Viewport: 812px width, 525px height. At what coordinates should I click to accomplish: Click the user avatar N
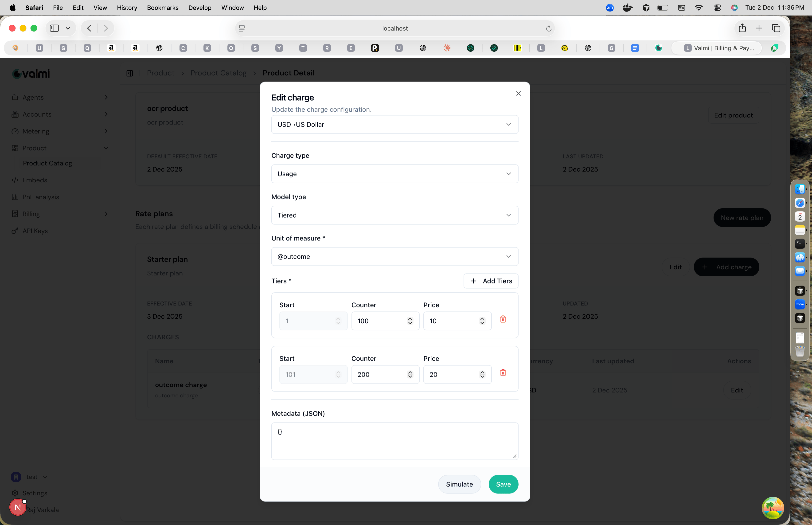18,507
